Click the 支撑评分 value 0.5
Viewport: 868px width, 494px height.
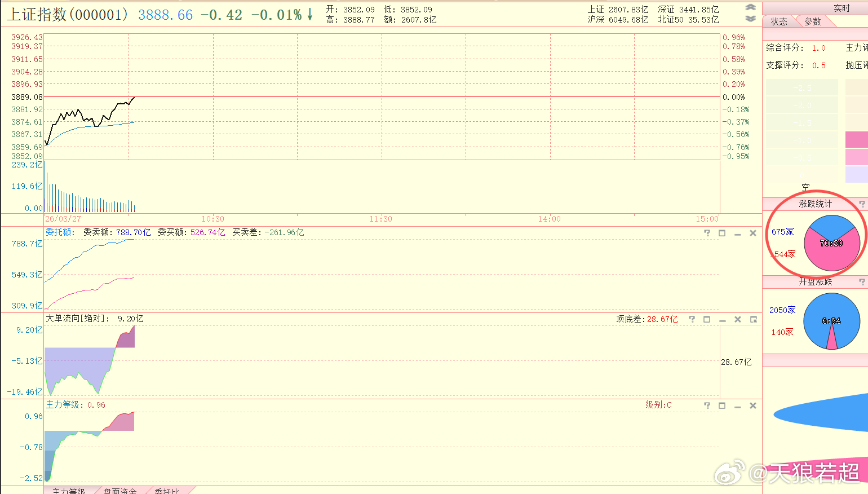pos(818,65)
